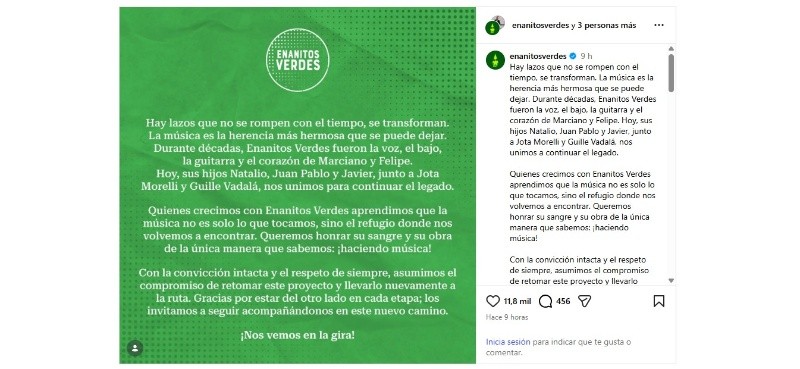
Task: Click the caption scrollbar thumb
Action: [671, 73]
